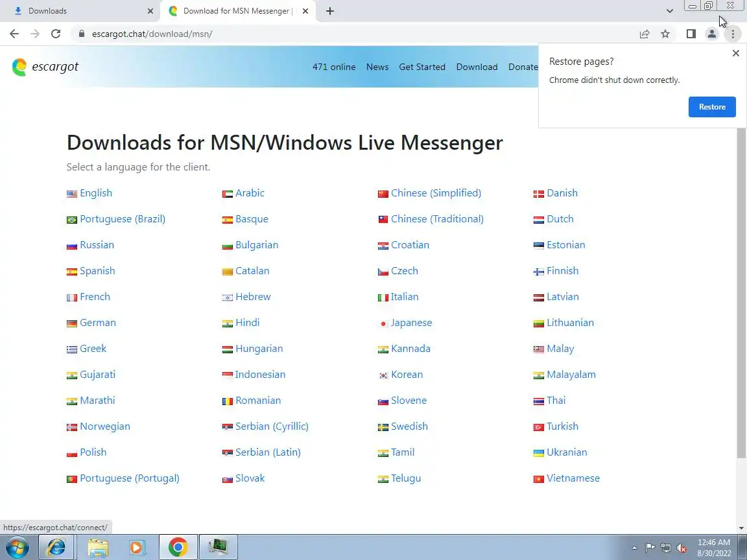Click the Polish flag icon
Viewport: 747px width, 560px height.
click(72, 453)
